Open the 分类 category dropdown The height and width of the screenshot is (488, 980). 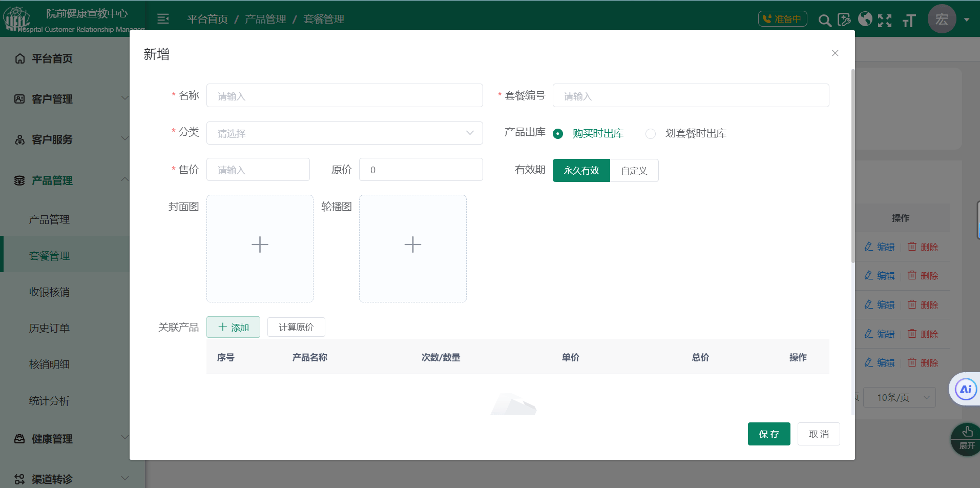[x=344, y=133]
